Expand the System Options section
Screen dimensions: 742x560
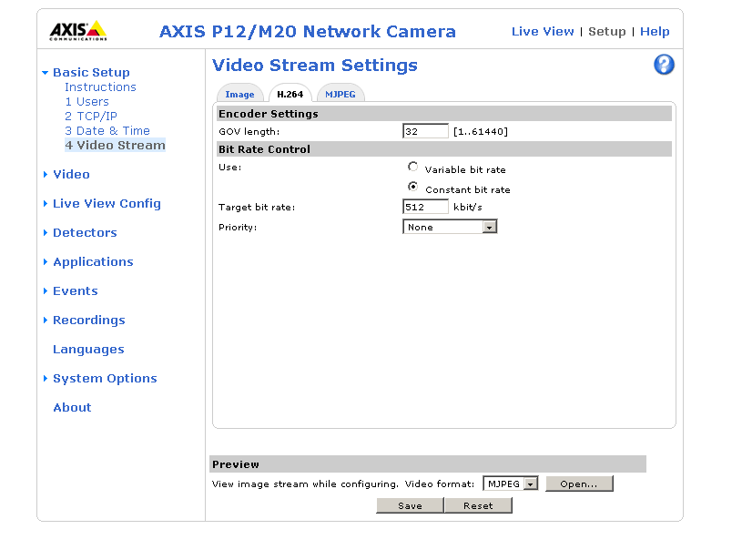pyautogui.click(x=105, y=378)
